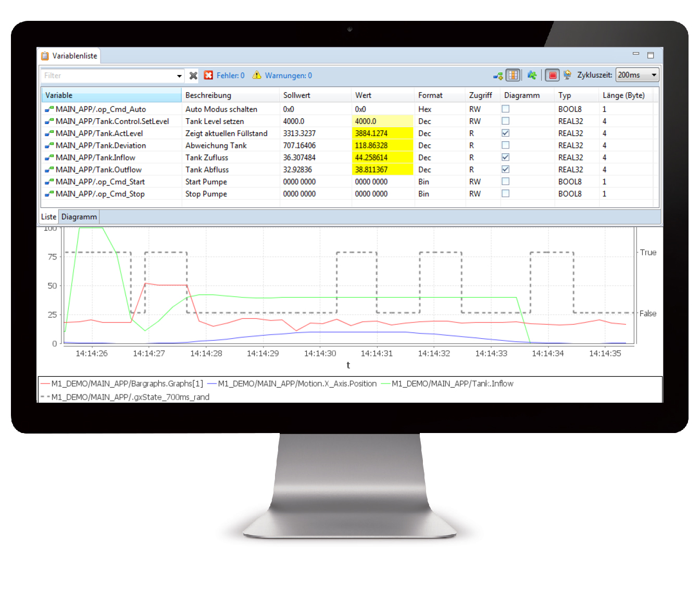
Task: Open the column table view icon
Action: (512, 75)
